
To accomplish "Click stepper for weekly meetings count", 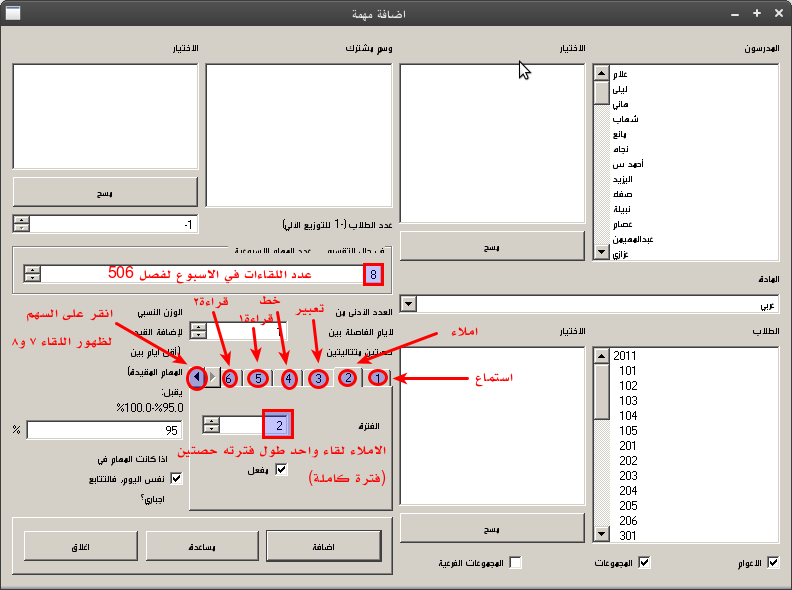I will coord(33,274).
